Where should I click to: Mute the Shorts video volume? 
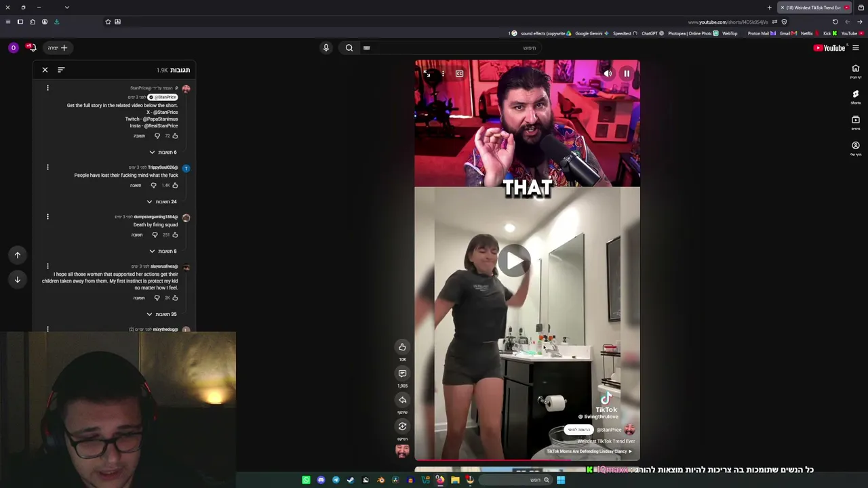(x=608, y=73)
